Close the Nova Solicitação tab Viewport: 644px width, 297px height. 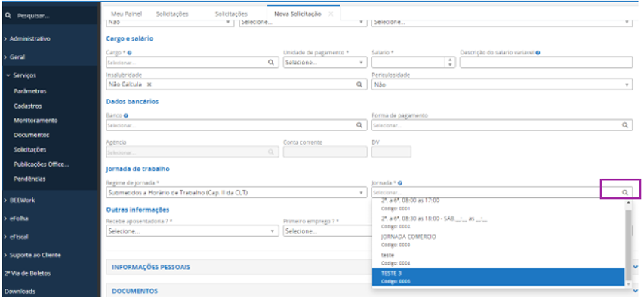point(331,14)
